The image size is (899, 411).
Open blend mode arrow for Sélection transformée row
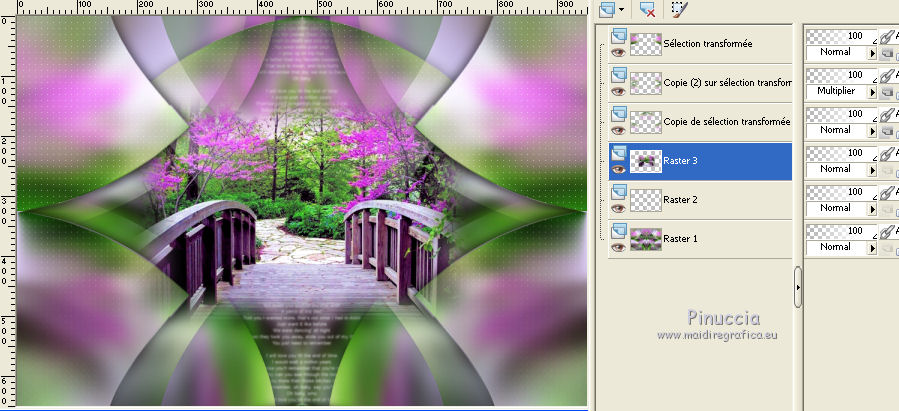pyautogui.click(x=873, y=53)
